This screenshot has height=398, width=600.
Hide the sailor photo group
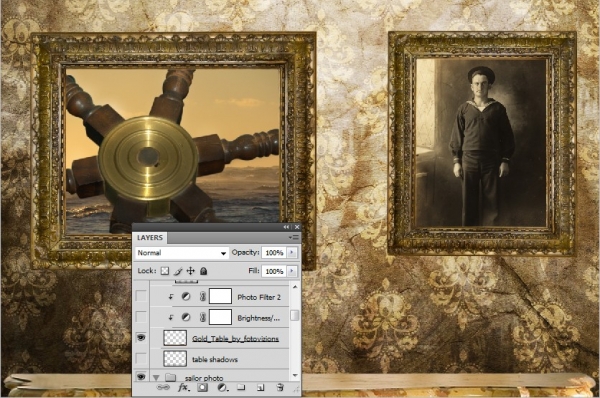pos(141,377)
